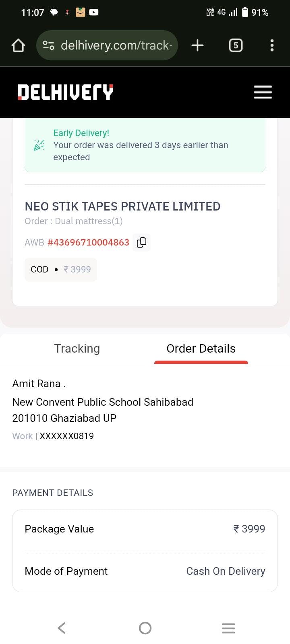290x644 pixels.
Task: Open the browser three-dot overflow menu
Action: click(272, 45)
